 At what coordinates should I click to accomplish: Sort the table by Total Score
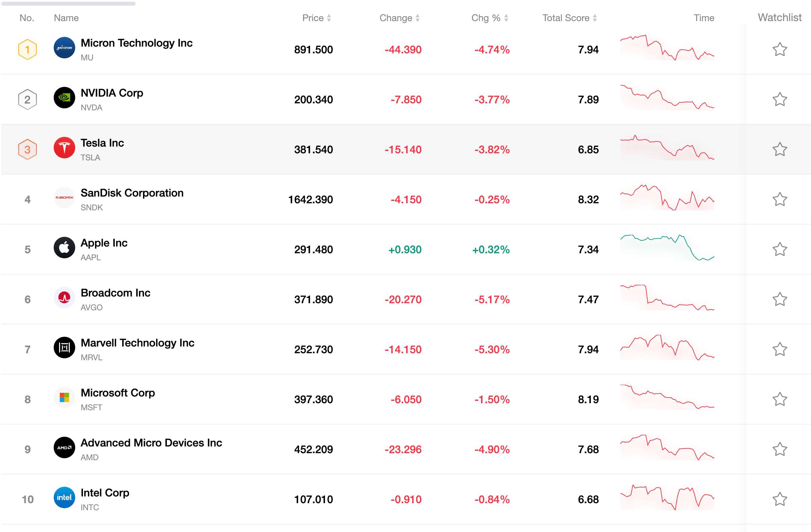pos(569,18)
